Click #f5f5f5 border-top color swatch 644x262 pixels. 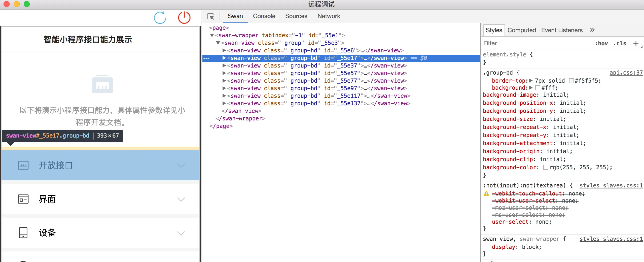click(571, 81)
